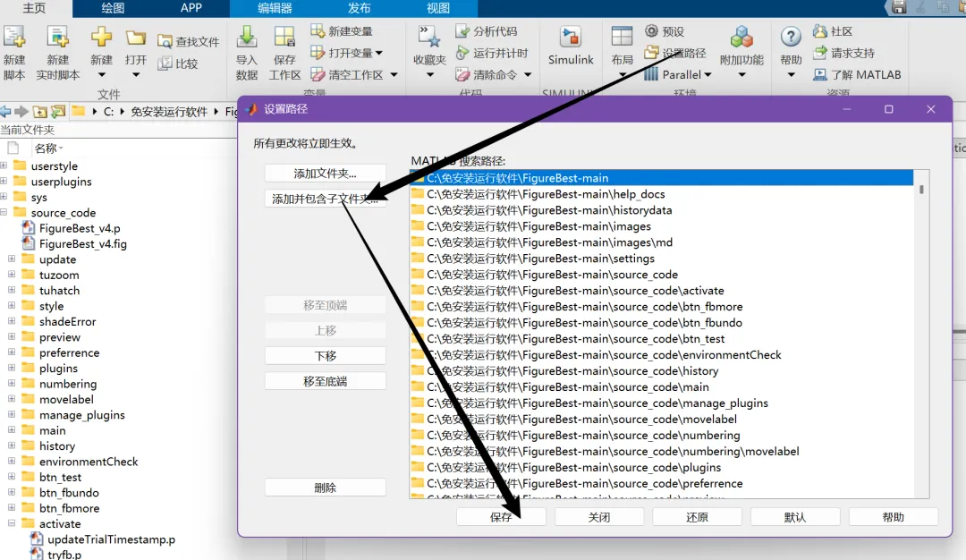Select path FigureBest-main\settings
The image size is (966, 560).
point(662,259)
